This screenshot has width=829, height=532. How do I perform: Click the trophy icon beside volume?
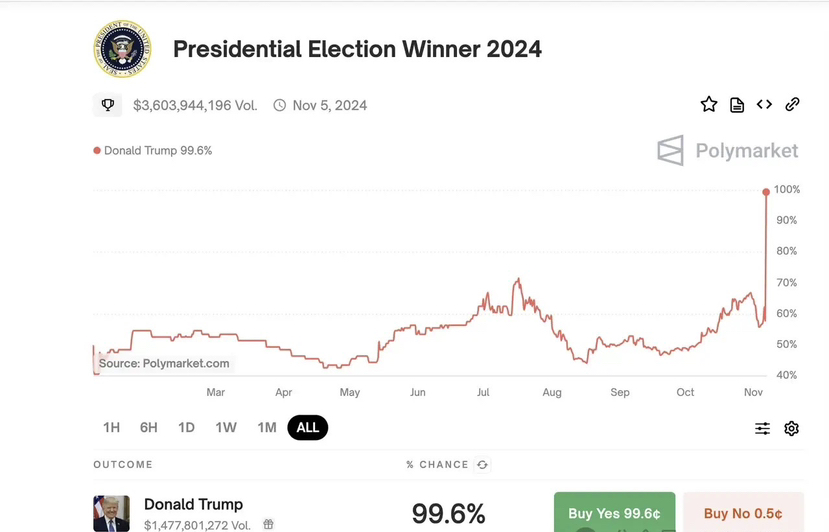click(x=108, y=105)
